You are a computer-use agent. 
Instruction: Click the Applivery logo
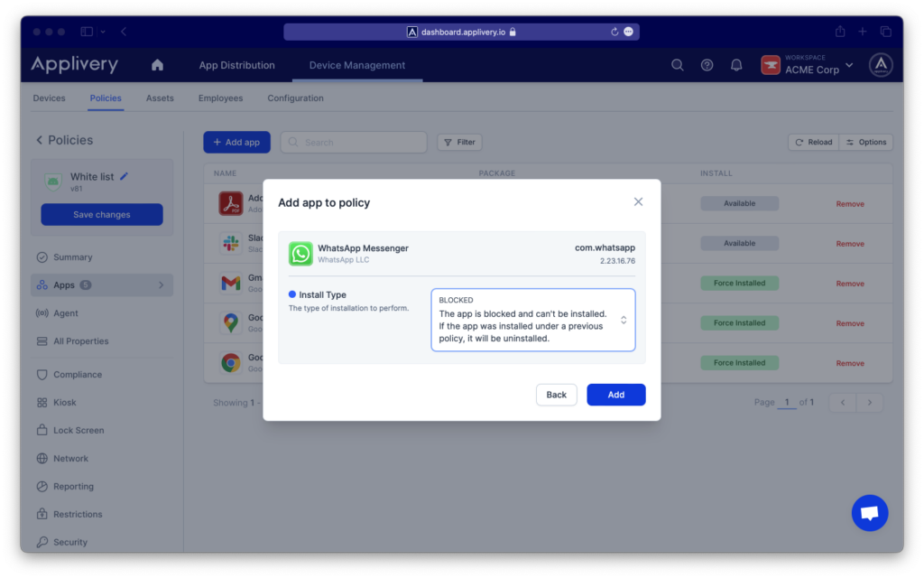point(75,64)
